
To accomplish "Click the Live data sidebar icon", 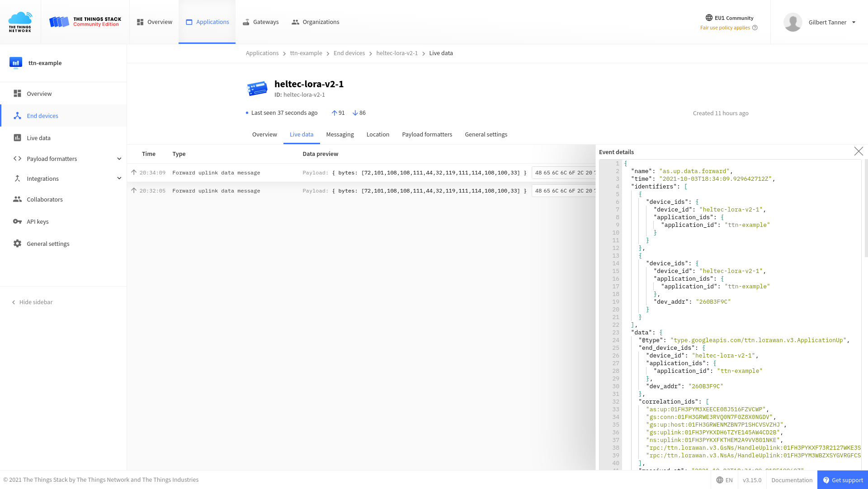I will (x=17, y=137).
